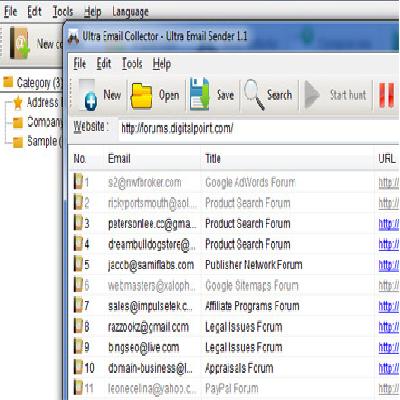Click the New document icon in the toolbar

(x=88, y=96)
